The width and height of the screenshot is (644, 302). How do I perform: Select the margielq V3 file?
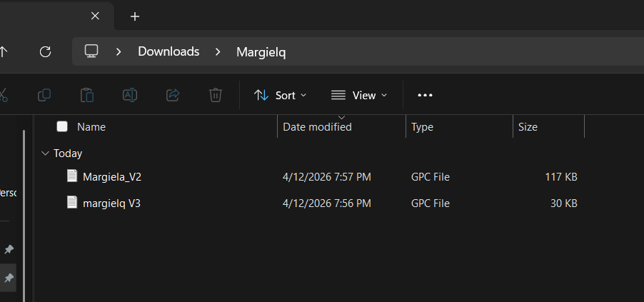111,203
